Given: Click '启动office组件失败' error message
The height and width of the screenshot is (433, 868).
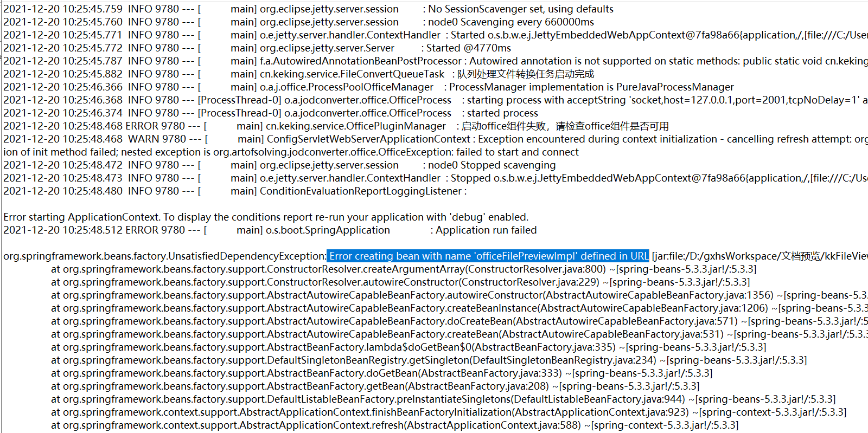Looking at the screenshot, I should pos(565,126).
